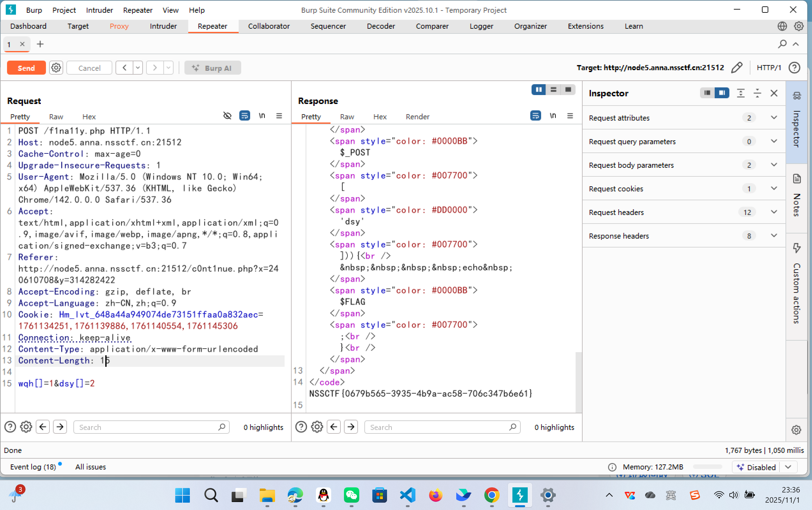Open the Event log link
Viewport: 812px width, 510px height.
[33, 467]
